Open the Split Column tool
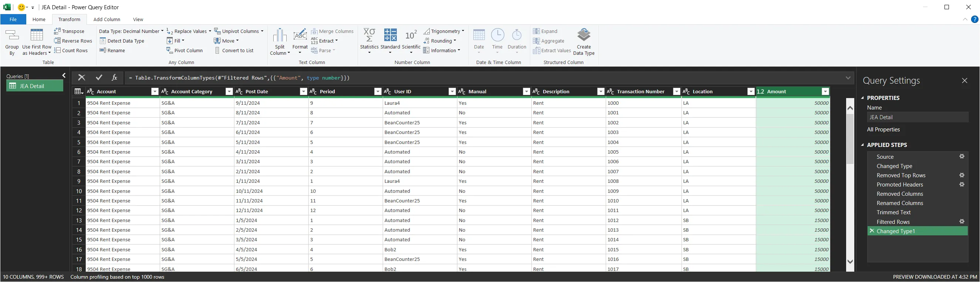 [280, 42]
